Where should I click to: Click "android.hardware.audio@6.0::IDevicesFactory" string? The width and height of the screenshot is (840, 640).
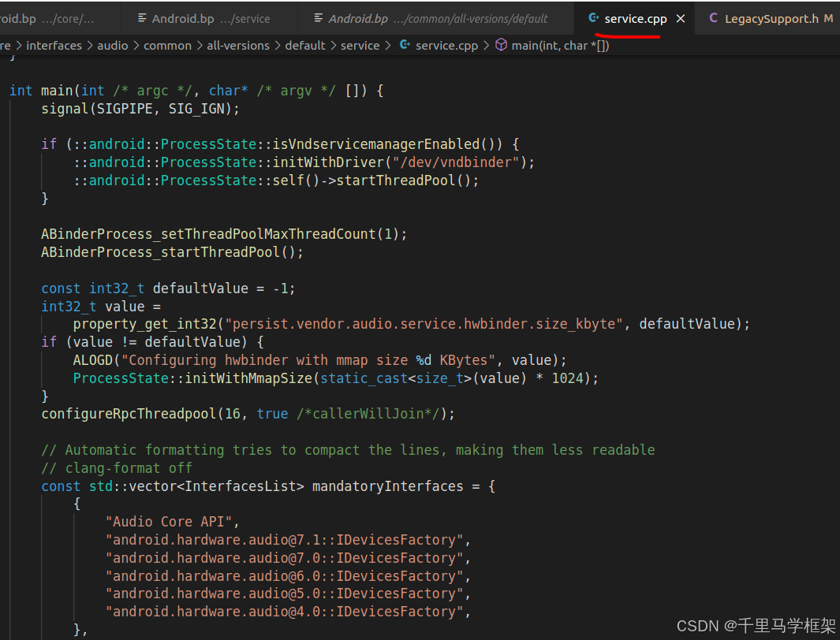(x=284, y=576)
